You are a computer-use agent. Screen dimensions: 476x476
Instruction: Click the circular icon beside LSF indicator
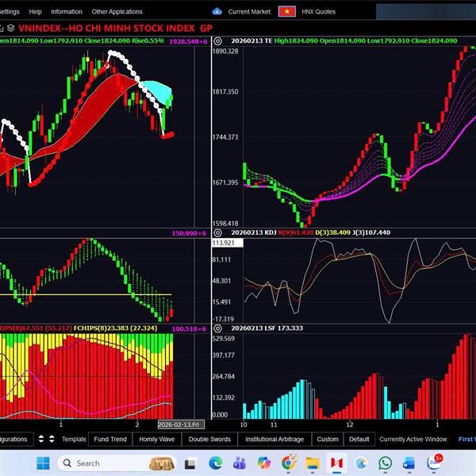[x=218, y=328]
